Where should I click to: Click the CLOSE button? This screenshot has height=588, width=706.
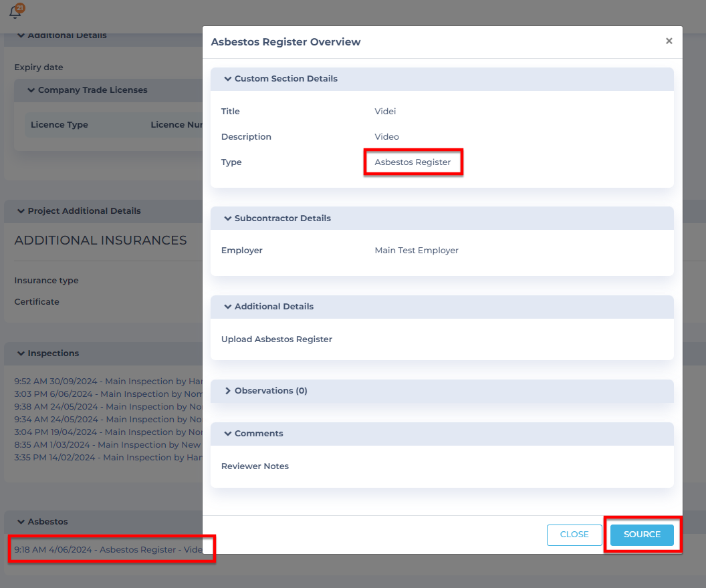pyautogui.click(x=574, y=535)
